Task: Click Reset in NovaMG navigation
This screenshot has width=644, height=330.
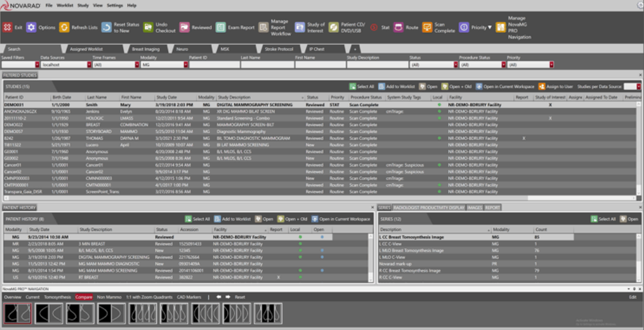Action: pyautogui.click(x=240, y=297)
